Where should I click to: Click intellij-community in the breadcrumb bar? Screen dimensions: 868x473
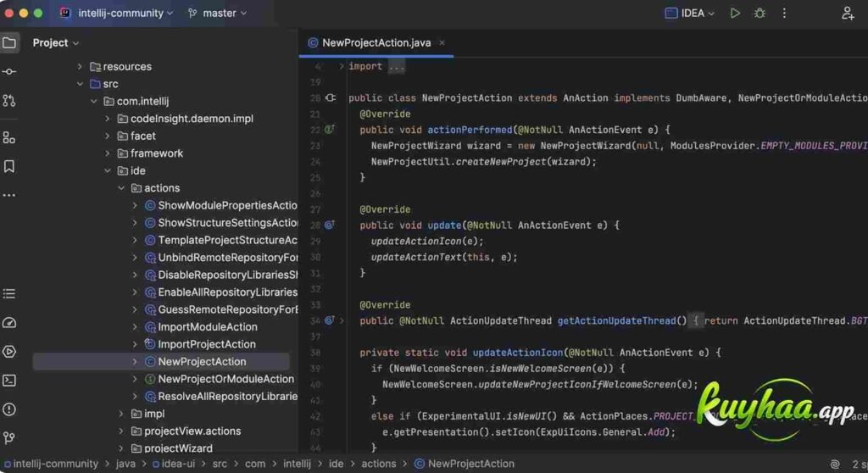tap(55, 465)
